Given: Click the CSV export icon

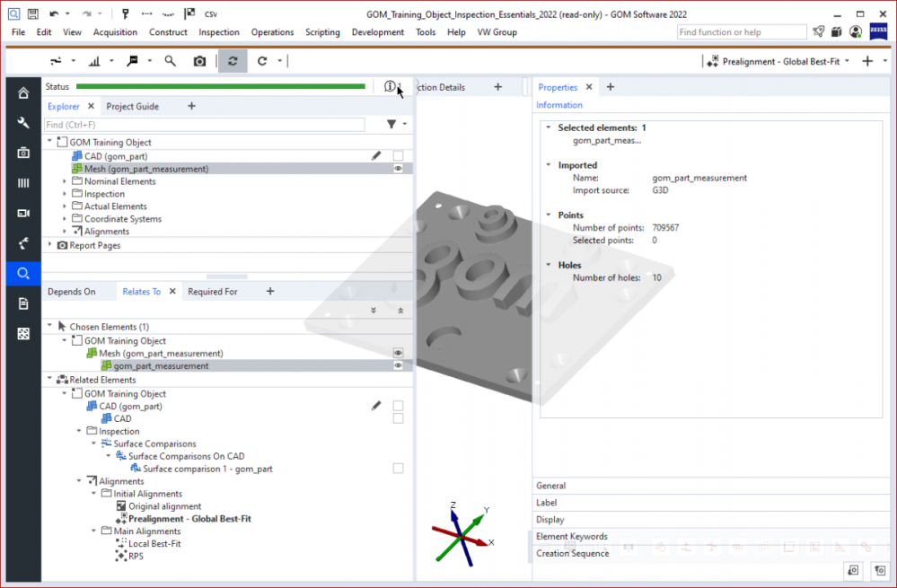Looking at the screenshot, I should point(211,14).
